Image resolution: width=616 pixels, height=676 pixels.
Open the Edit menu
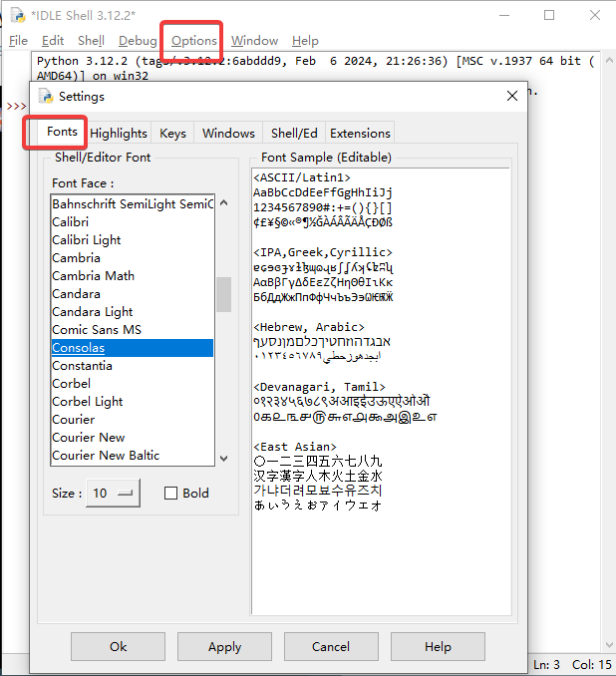coord(53,41)
